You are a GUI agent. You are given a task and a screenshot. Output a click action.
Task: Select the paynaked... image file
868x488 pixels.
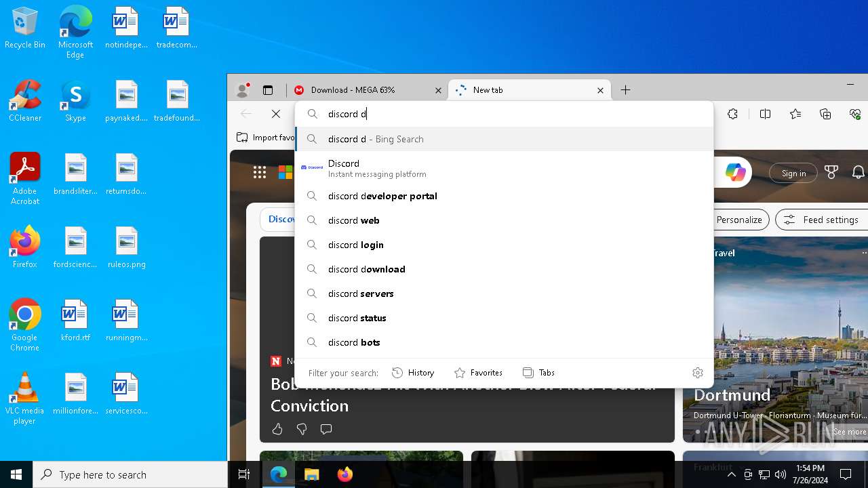[126, 102]
